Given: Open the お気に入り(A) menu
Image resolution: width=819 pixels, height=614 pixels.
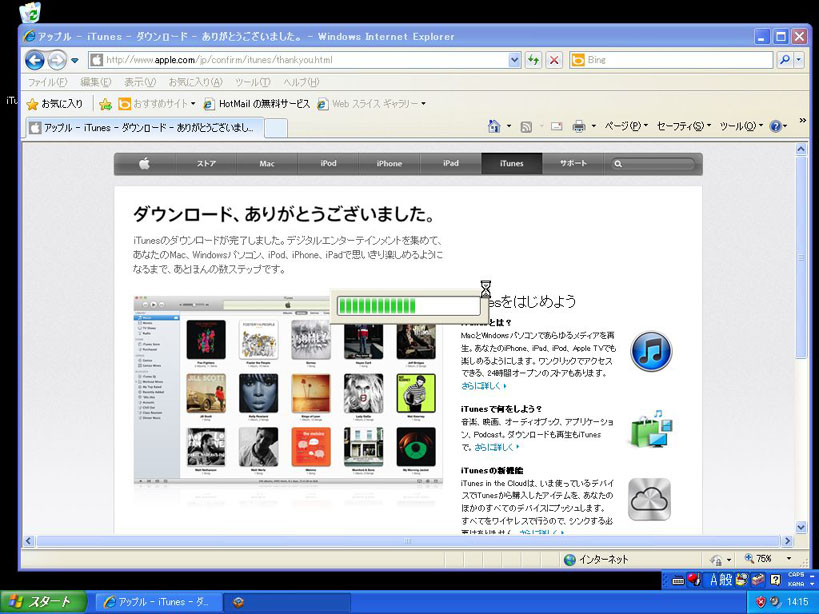Looking at the screenshot, I should coord(195,82).
